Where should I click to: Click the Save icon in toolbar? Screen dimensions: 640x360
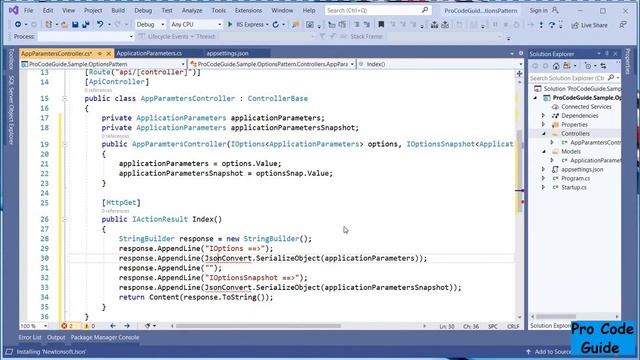pos(75,25)
